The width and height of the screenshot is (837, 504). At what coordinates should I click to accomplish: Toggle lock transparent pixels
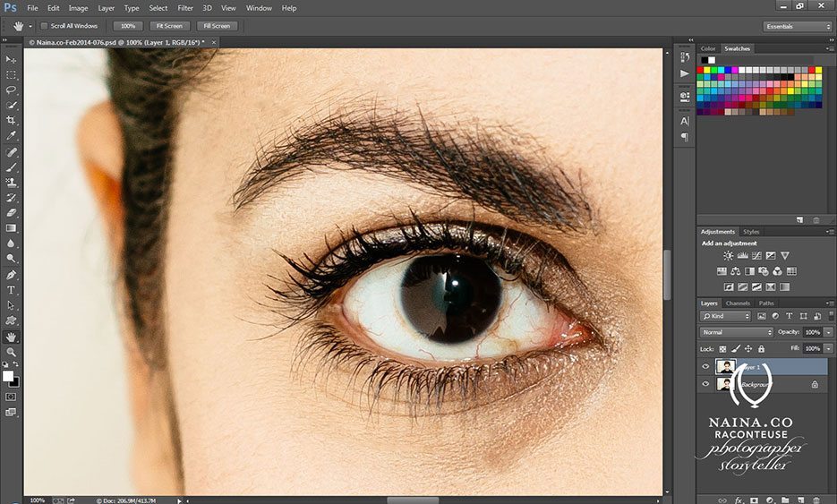(x=722, y=348)
